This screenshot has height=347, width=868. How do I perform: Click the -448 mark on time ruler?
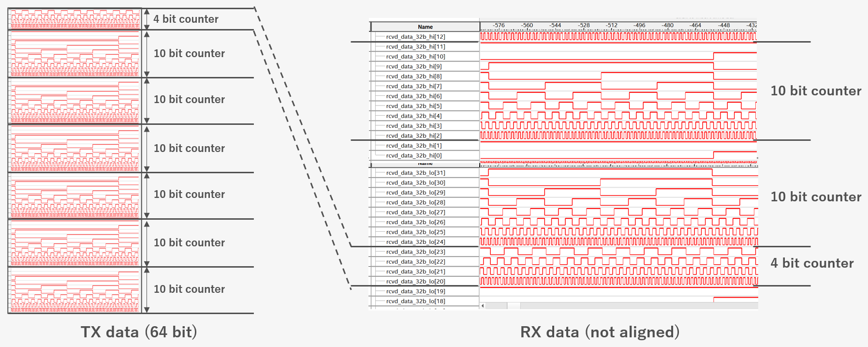(x=724, y=26)
